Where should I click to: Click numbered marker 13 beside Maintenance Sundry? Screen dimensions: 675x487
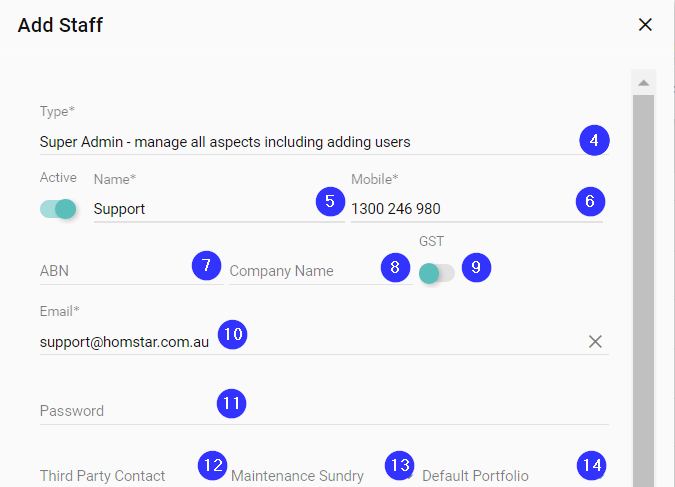click(400, 465)
